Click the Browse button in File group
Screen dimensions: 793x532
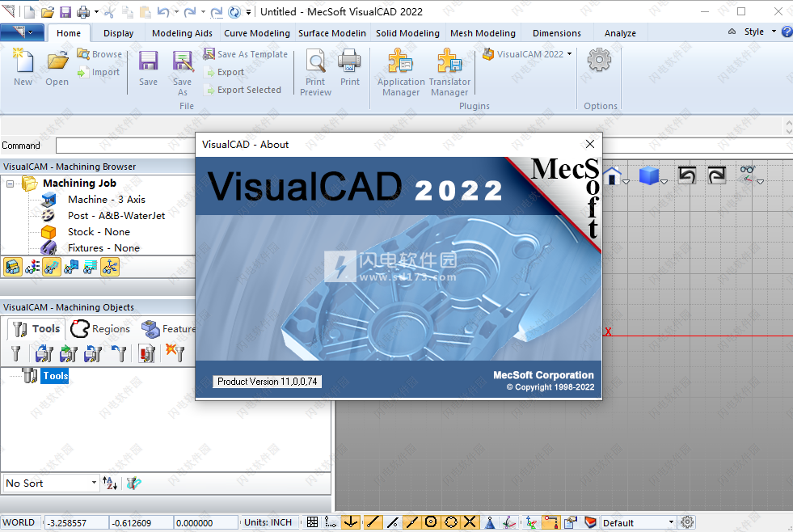coord(99,54)
